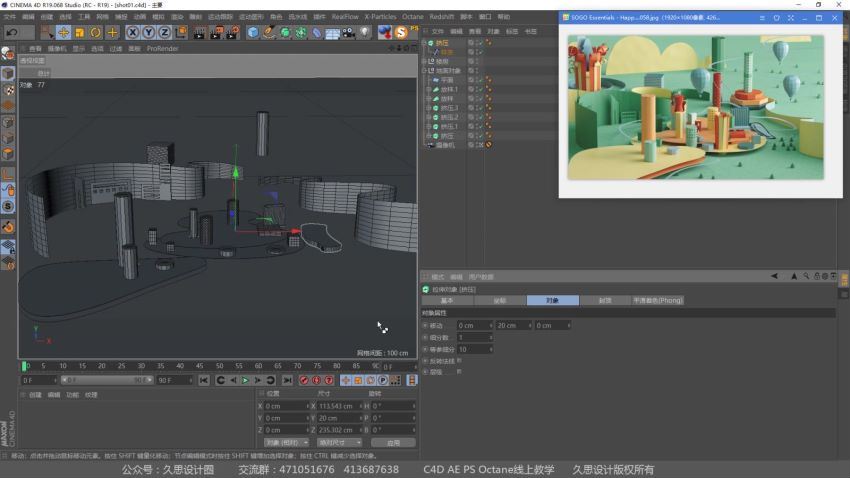
Task: Click the timeline preview range slider
Action: [107, 380]
